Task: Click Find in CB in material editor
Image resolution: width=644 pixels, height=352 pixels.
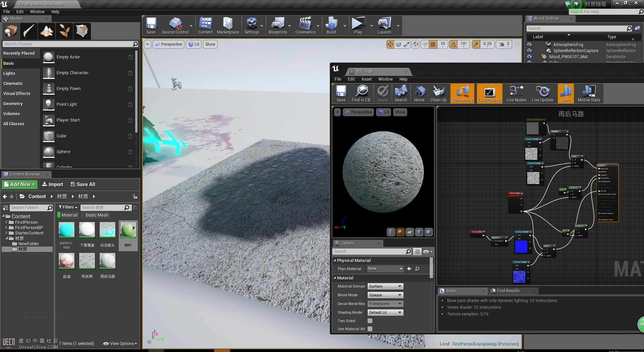Action: tap(361, 94)
